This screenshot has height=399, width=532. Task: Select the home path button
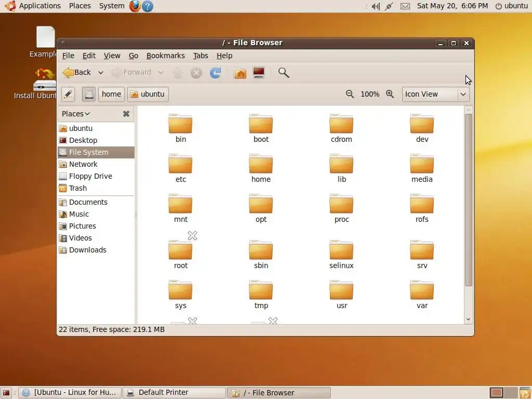click(x=111, y=94)
